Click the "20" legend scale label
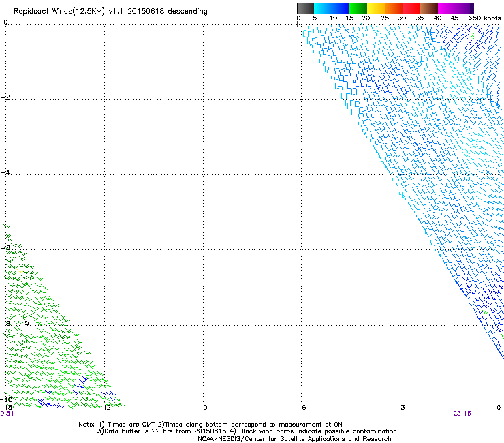The image size is (504, 443). 366,18
